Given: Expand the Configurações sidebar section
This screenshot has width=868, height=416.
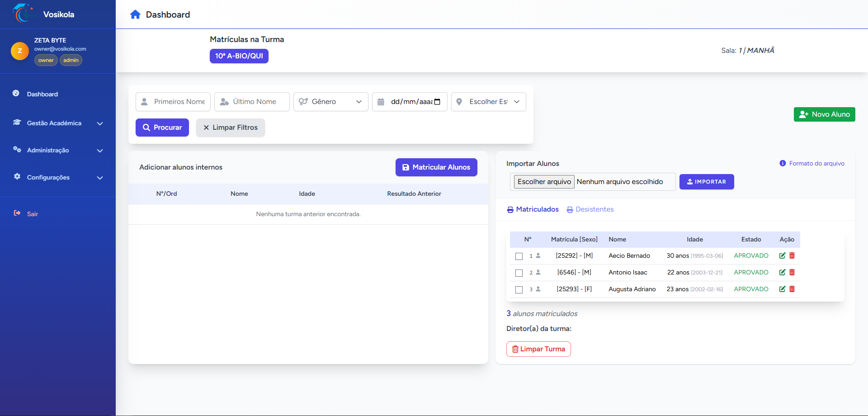Looking at the screenshot, I should click(x=58, y=177).
